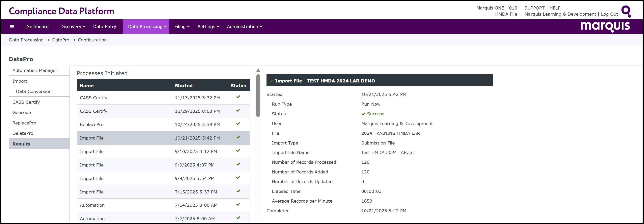Open the Administration dropdown menu
Screen dimensions: 644x224
tap(244, 27)
